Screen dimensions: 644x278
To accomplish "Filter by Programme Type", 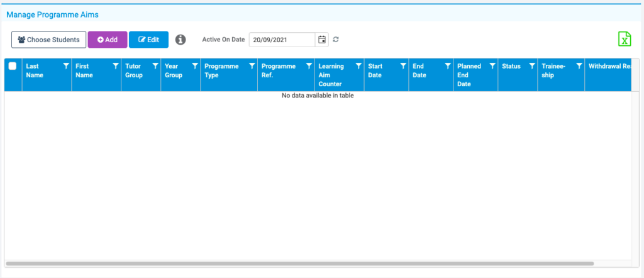I will (252, 66).
